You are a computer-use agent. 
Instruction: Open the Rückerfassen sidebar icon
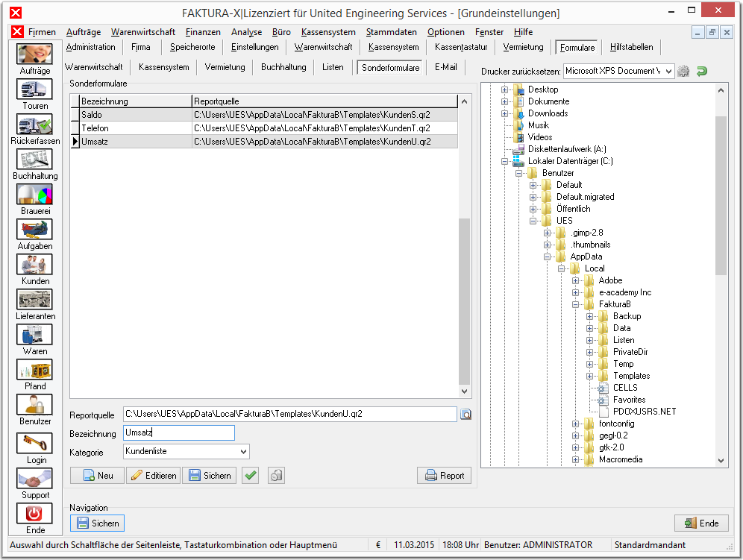point(34,124)
